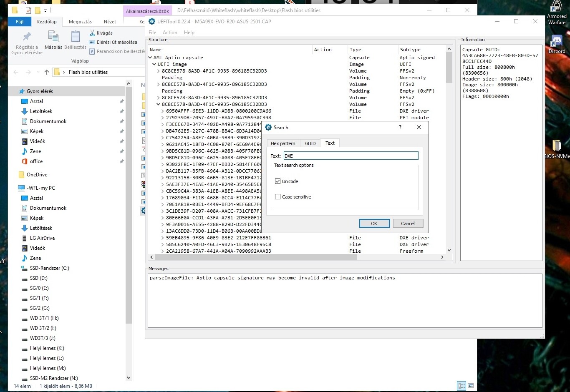Click the Rögzítés a Gyors elérésbe pin icon

point(27,37)
